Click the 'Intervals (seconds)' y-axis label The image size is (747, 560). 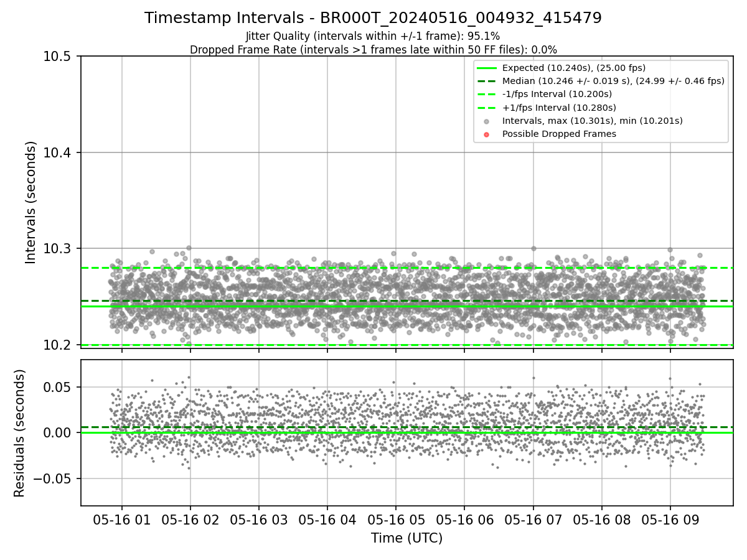(31, 202)
